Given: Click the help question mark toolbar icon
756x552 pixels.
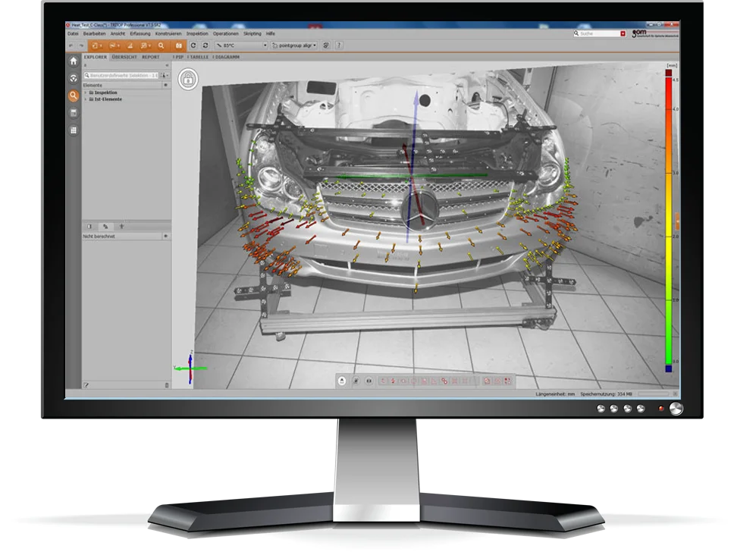Looking at the screenshot, I should coord(338,45).
